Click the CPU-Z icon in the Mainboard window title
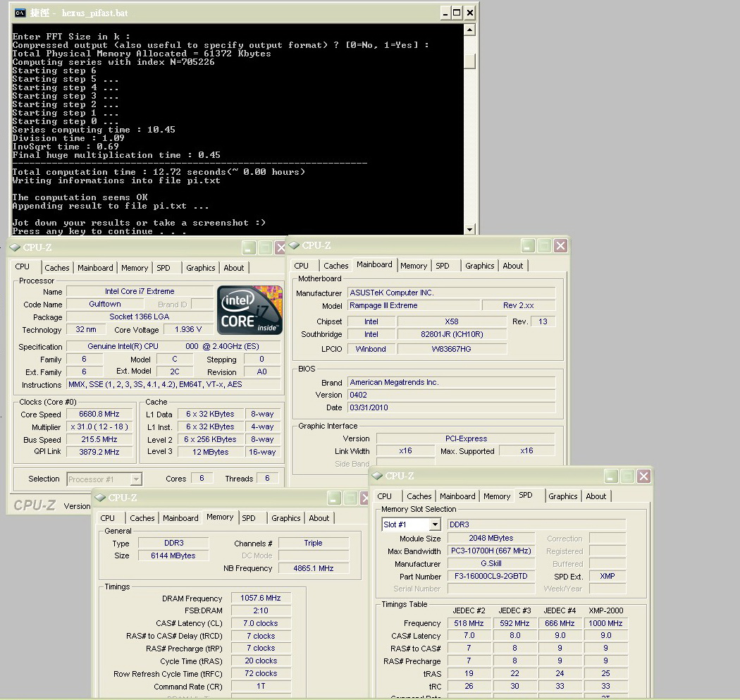The image size is (740, 700). (x=295, y=245)
